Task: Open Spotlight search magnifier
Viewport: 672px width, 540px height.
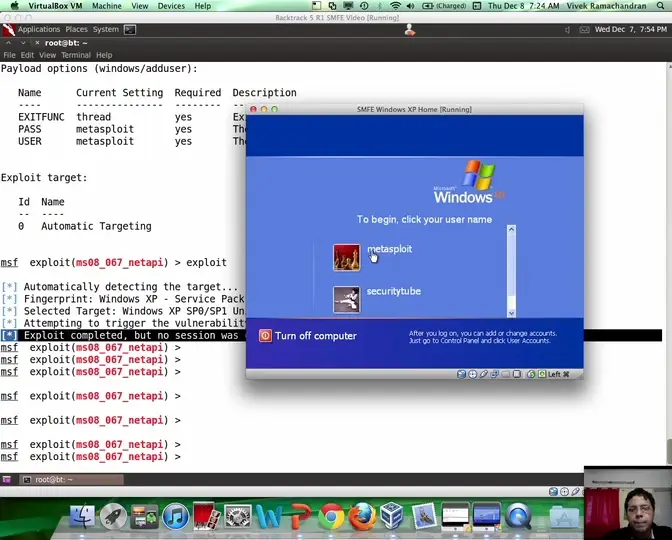Action: [x=661, y=6]
